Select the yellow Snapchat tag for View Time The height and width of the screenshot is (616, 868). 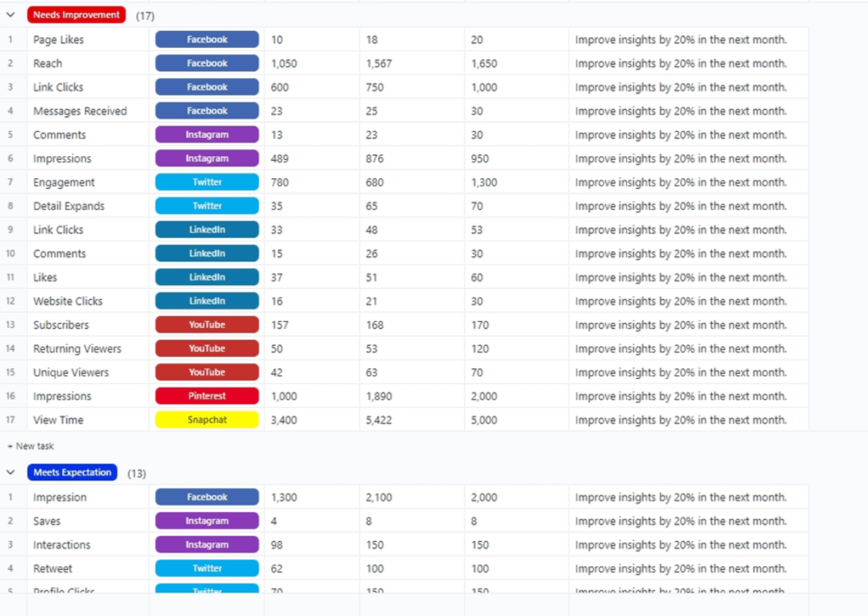(x=207, y=420)
